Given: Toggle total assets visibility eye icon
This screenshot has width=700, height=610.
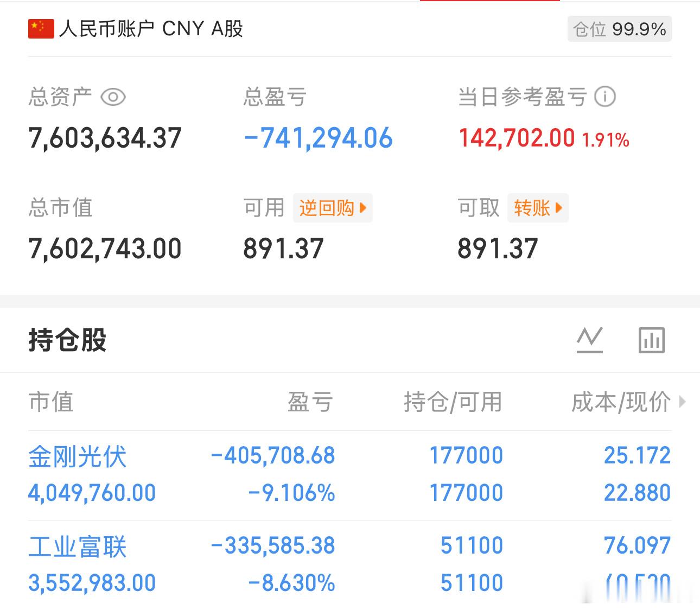Looking at the screenshot, I should 113,97.
